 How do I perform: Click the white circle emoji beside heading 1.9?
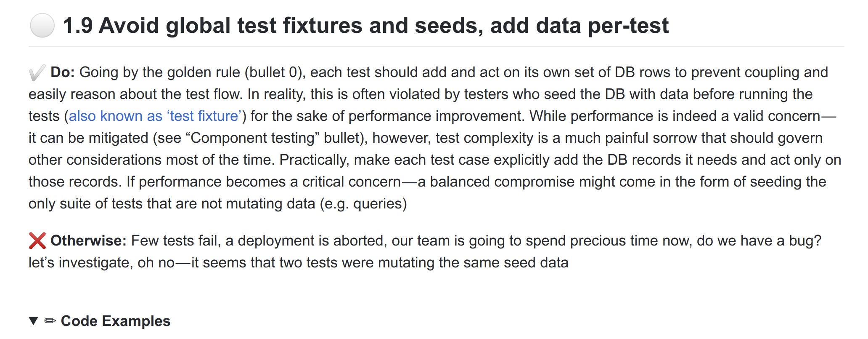42,26
